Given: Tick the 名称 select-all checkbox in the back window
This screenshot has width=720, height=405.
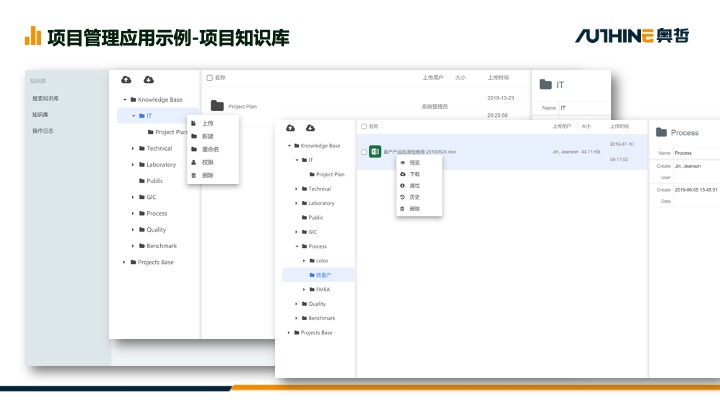Looking at the screenshot, I should (x=209, y=77).
